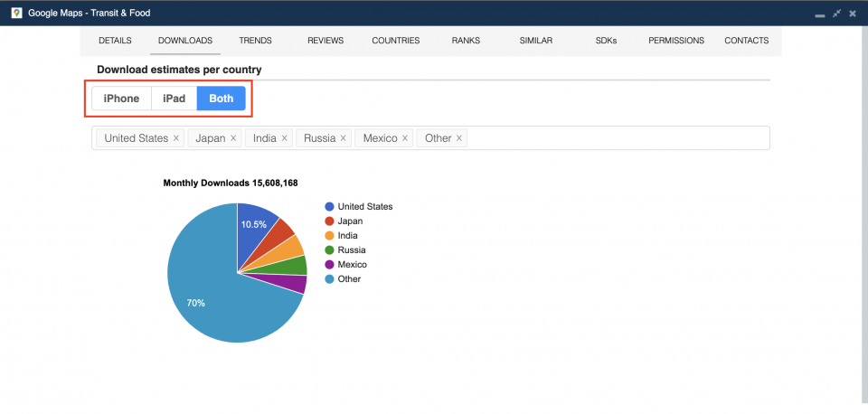
Task: Remove the Mexico tag with its x
Action: [x=405, y=138]
